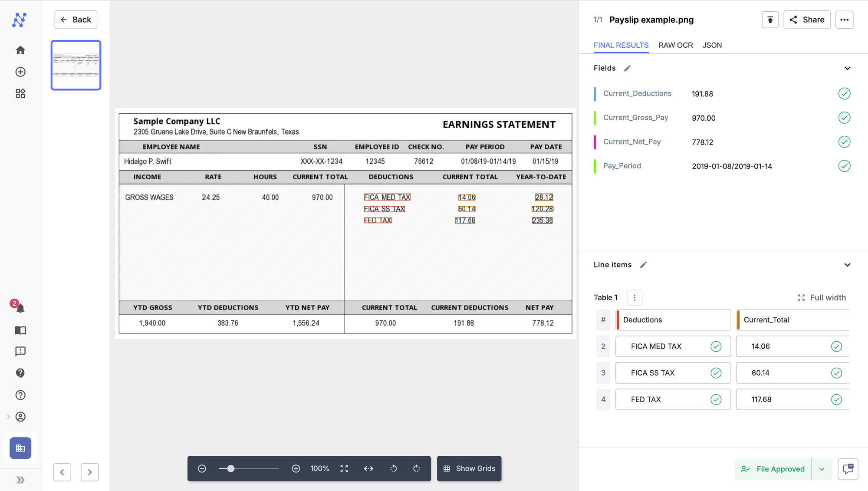Collapse the Line items section chevron
Image resolution: width=868 pixels, height=491 pixels.
847,265
